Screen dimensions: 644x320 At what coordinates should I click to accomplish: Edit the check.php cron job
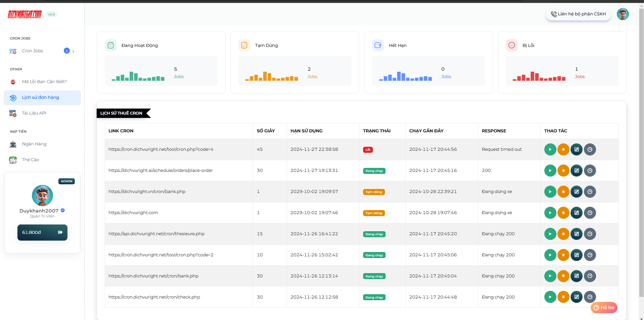577,297
